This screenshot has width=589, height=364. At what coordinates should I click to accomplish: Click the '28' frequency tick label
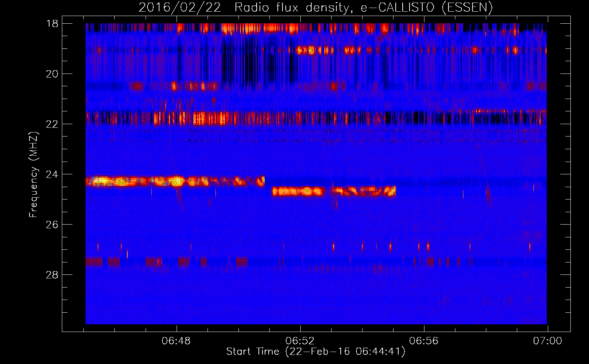click(x=52, y=275)
